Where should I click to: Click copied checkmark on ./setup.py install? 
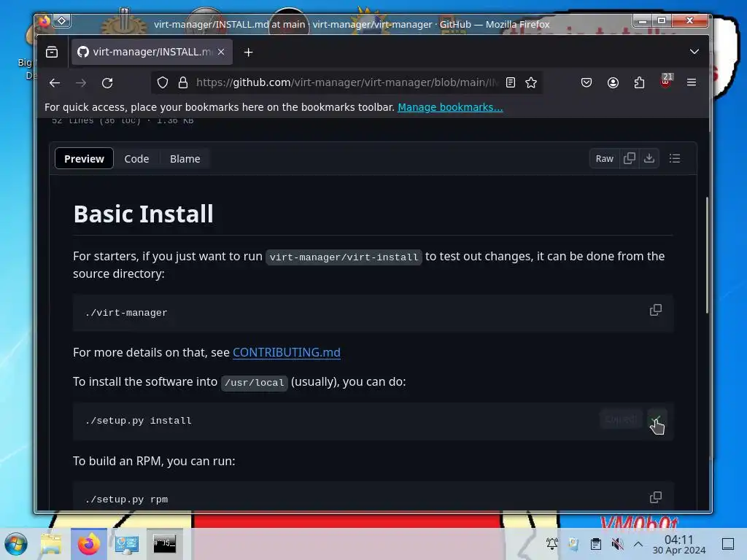point(657,420)
